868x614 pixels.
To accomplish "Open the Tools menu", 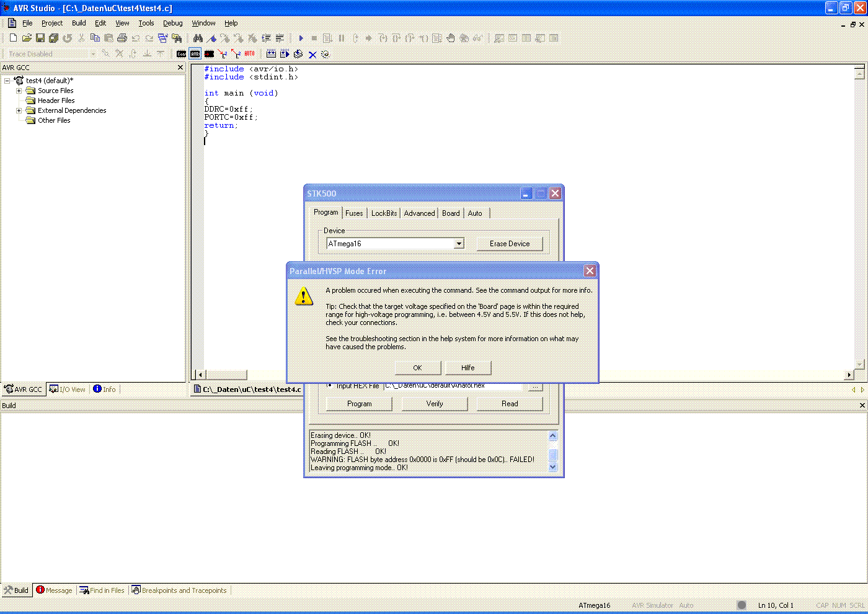I will [x=146, y=23].
